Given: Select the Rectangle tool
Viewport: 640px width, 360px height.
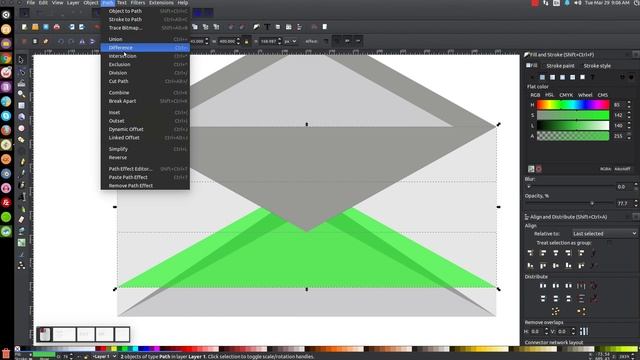Looking at the screenshot, I should [x=21, y=105].
